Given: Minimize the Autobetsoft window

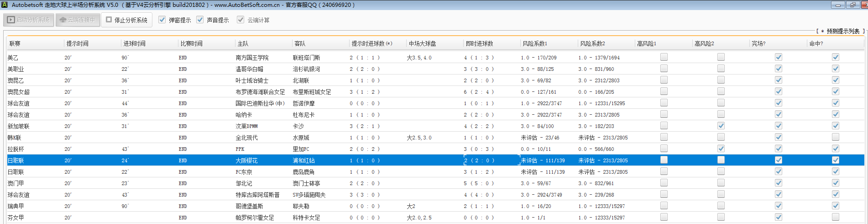Looking at the screenshot, I should pos(838,5).
